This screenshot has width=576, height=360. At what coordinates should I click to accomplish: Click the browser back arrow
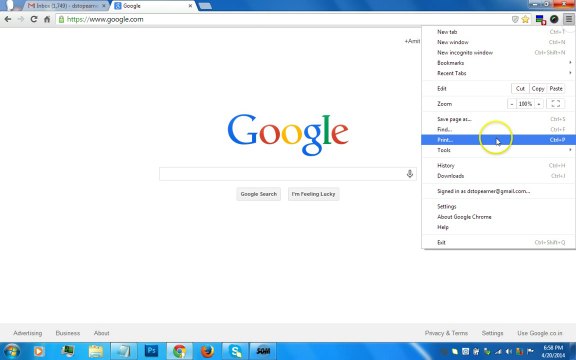pyautogui.click(x=8, y=19)
